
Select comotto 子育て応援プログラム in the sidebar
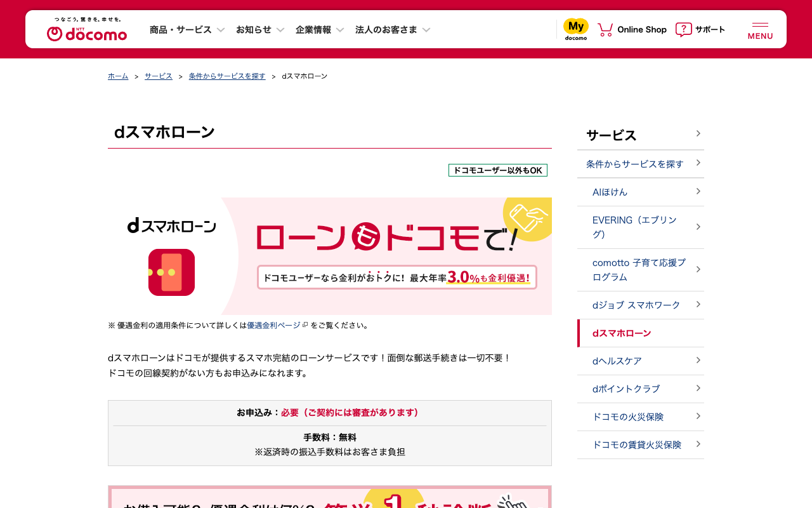[641, 270]
